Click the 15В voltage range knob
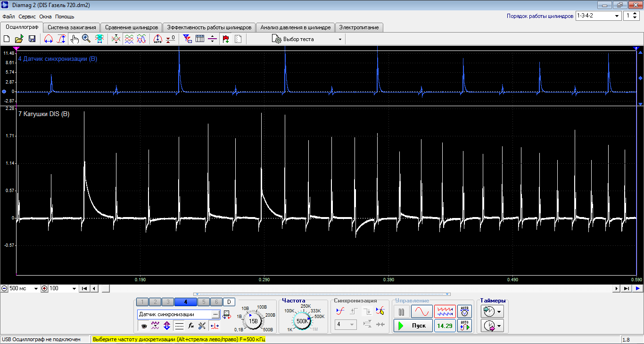 pyautogui.click(x=253, y=321)
